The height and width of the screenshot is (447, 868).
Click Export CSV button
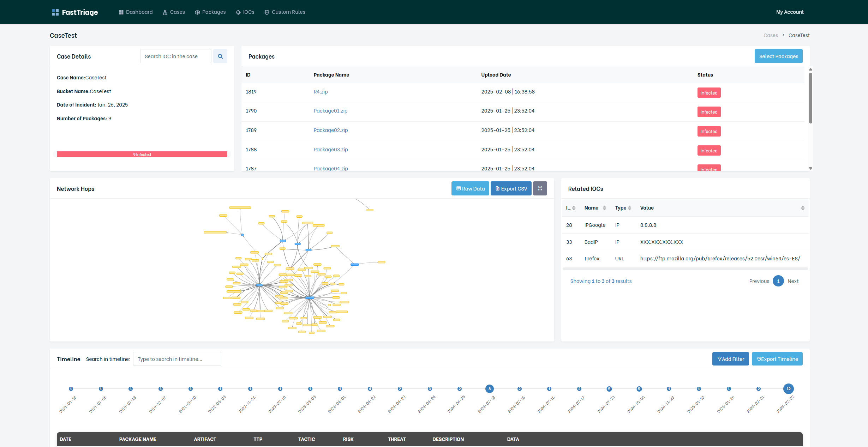click(511, 188)
